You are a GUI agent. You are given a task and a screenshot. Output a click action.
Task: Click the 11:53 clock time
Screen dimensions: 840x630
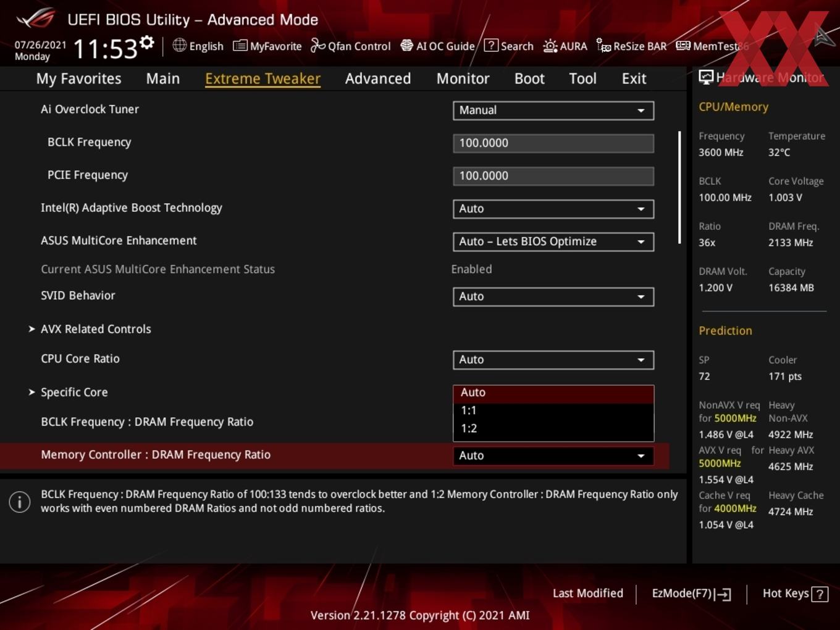[x=105, y=49]
